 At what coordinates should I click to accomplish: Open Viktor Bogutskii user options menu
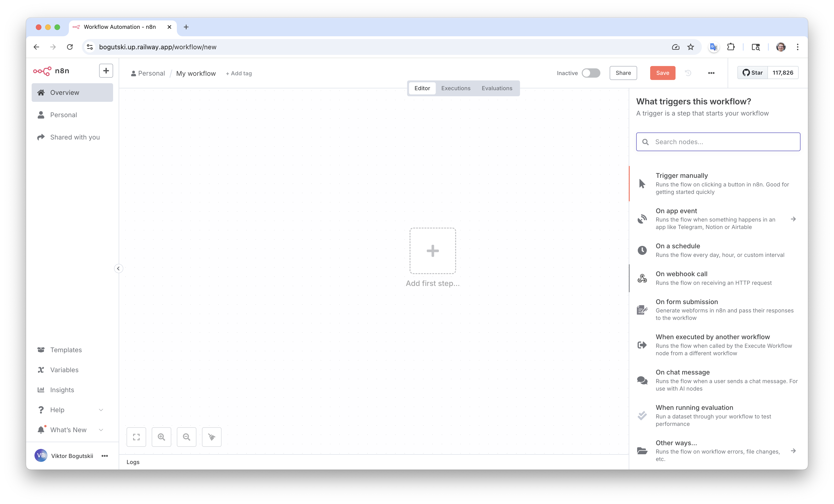[105, 456]
